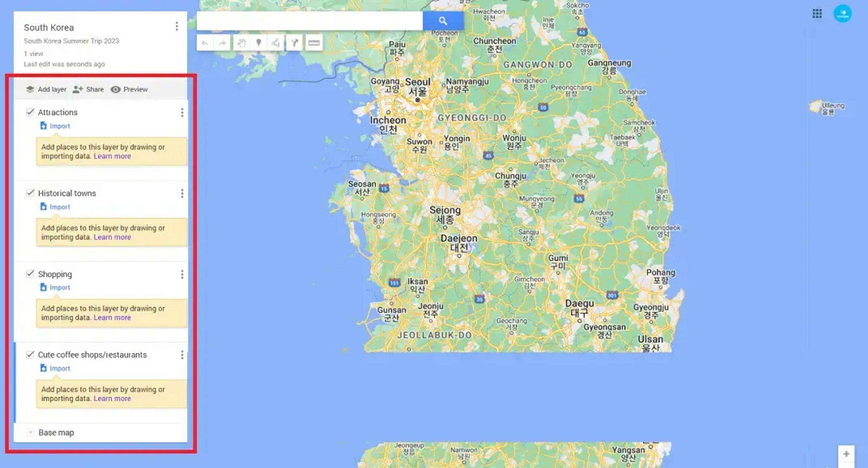This screenshot has height=468, width=868.
Task: Click the South Korea map title
Action: coord(49,28)
